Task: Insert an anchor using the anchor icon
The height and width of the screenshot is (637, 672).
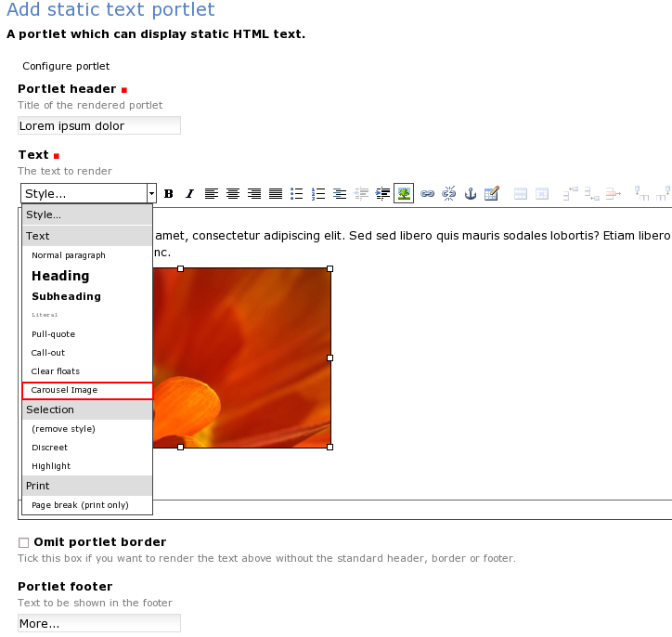Action: point(471,194)
